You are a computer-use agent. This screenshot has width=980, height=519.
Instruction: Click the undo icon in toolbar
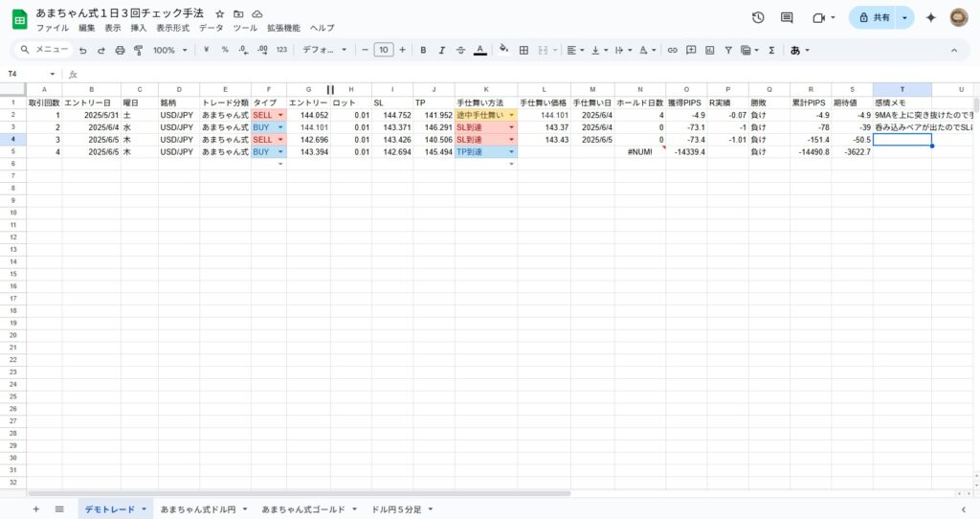click(83, 50)
